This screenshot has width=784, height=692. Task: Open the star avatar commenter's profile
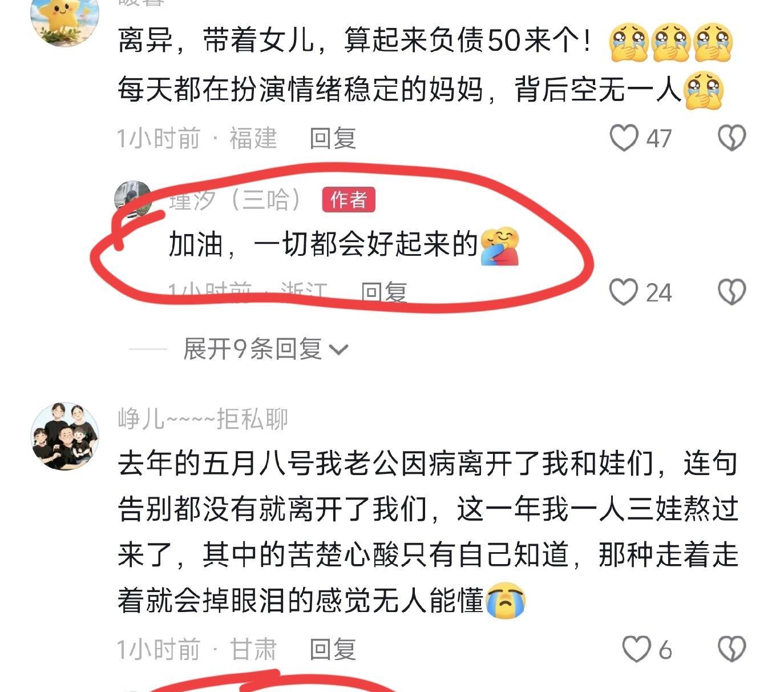64,17
